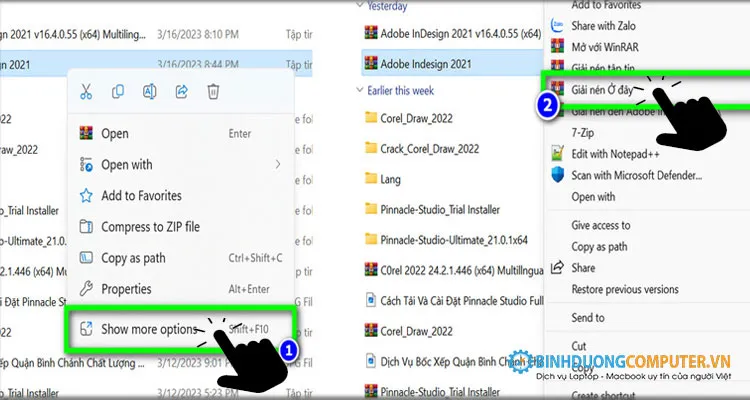Image resolution: width=750 pixels, height=400 pixels.
Task: Click the share icon beside Share in classic menu
Action: pyautogui.click(x=557, y=268)
